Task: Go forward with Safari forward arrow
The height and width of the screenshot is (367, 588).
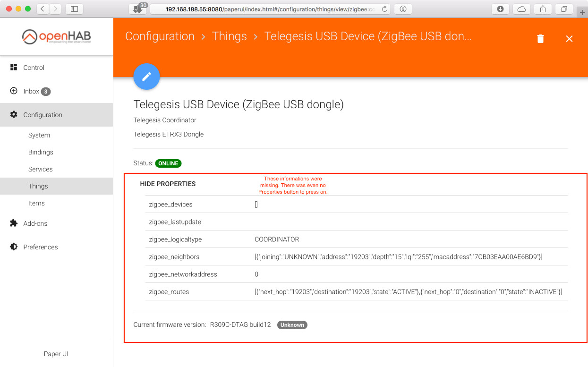Action: (55, 9)
